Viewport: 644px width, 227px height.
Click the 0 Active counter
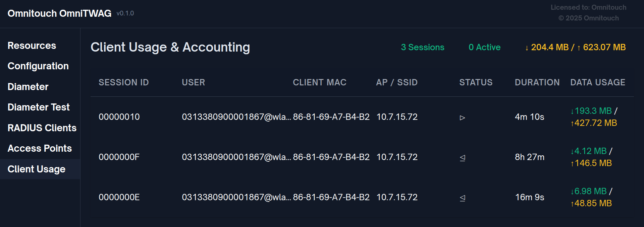tap(485, 47)
